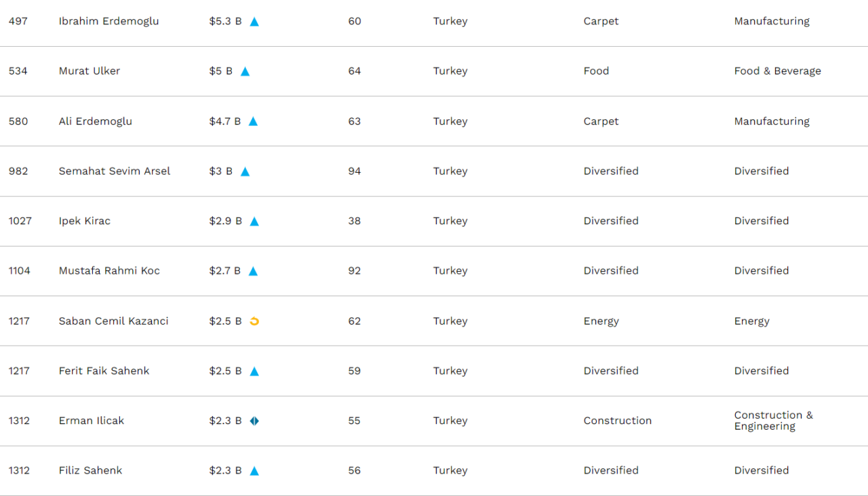Click the up arrow for Mustafa Rahmi Koc

[253, 271]
